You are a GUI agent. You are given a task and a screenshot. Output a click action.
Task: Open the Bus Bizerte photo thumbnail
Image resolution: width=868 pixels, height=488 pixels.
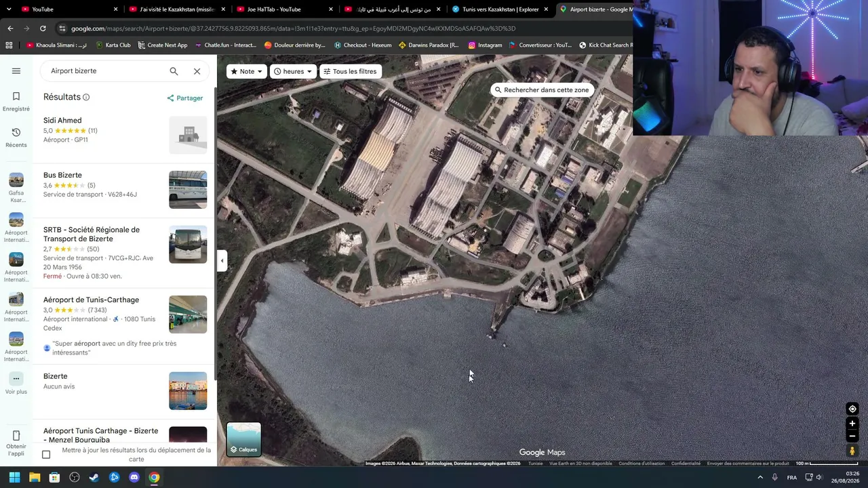tap(188, 190)
